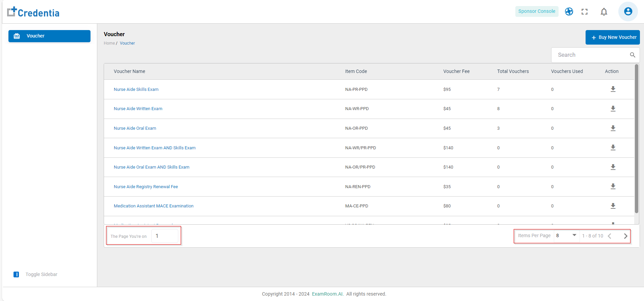
Task: Click the table vertical scrollbar
Action: click(637, 139)
